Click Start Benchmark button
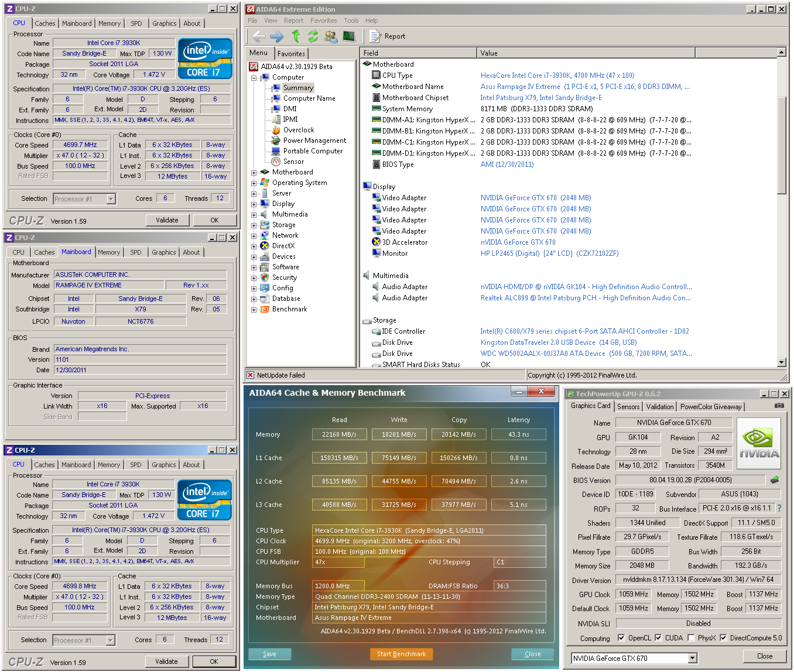Viewport: 794px width, 672px height. pyautogui.click(x=401, y=654)
